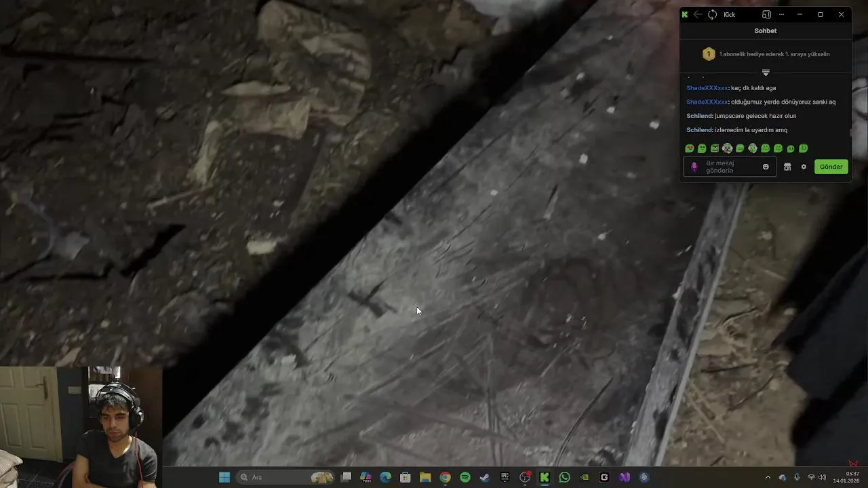Click the taskbar 'Ara' search box
This screenshot has width=868, height=488.
[286, 477]
